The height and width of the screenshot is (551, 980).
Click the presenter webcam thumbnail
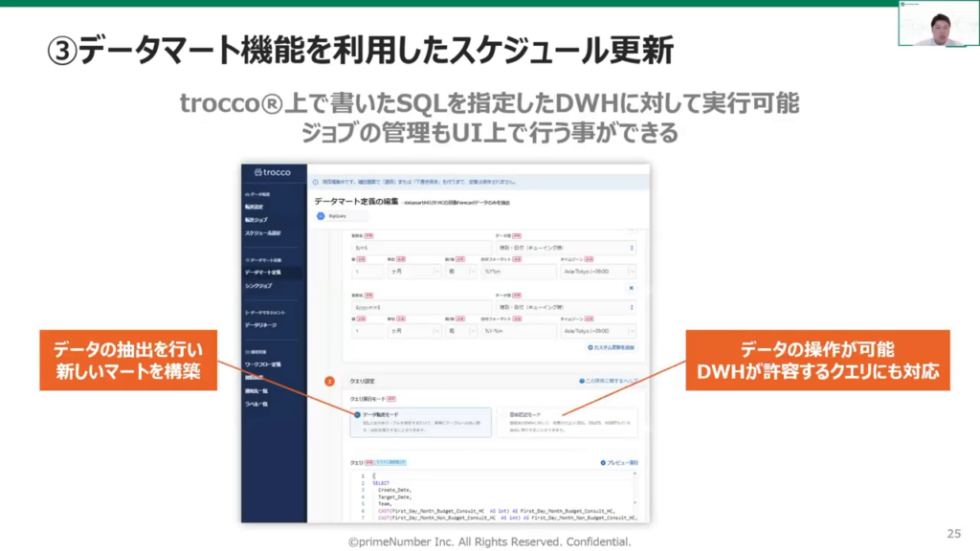click(x=937, y=24)
